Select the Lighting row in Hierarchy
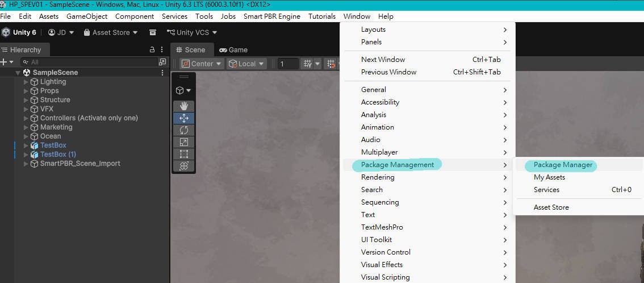Screen dimensions: 644x283 (x=85, y=82)
